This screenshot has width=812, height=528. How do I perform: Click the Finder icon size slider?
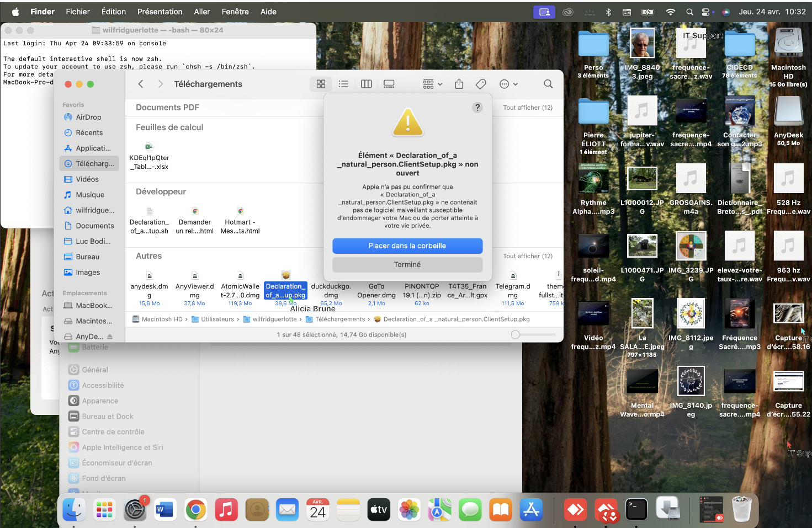pos(516,334)
